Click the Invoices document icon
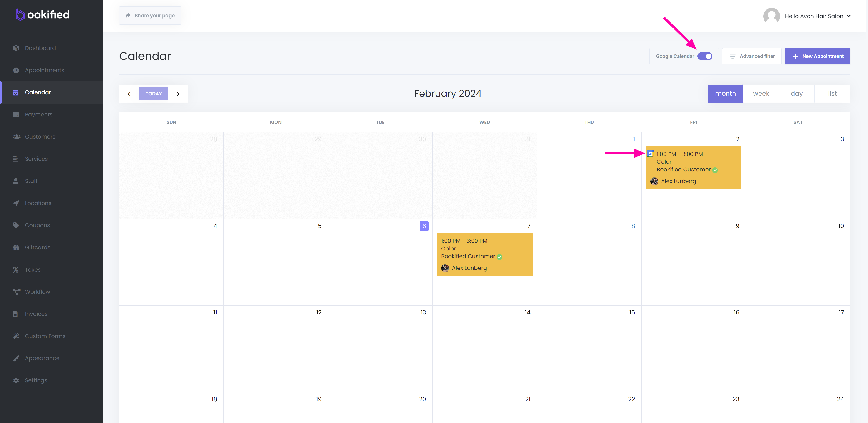868x423 pixels. (x=16, y=314)
